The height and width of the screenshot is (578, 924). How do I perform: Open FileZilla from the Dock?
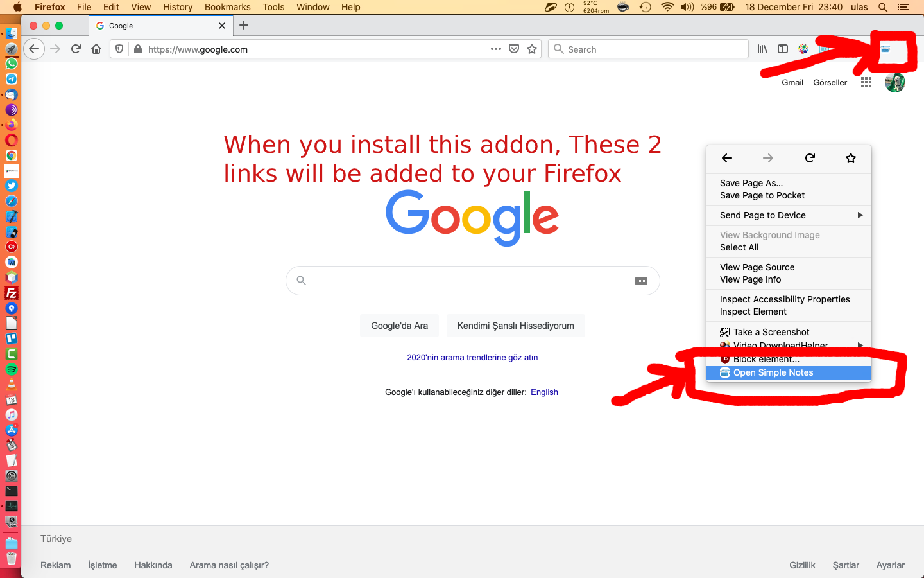[x=12, y=293]
